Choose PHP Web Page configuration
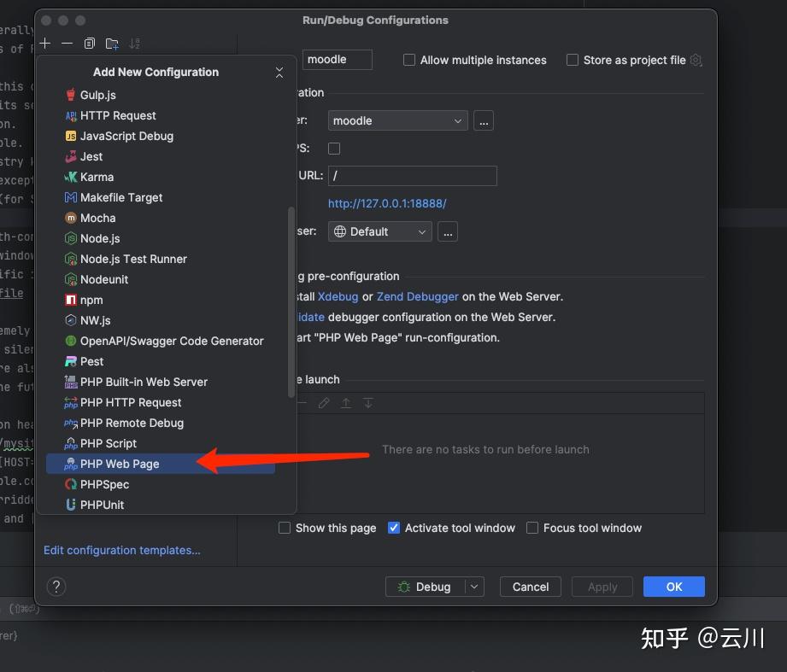 click(161, 464)
